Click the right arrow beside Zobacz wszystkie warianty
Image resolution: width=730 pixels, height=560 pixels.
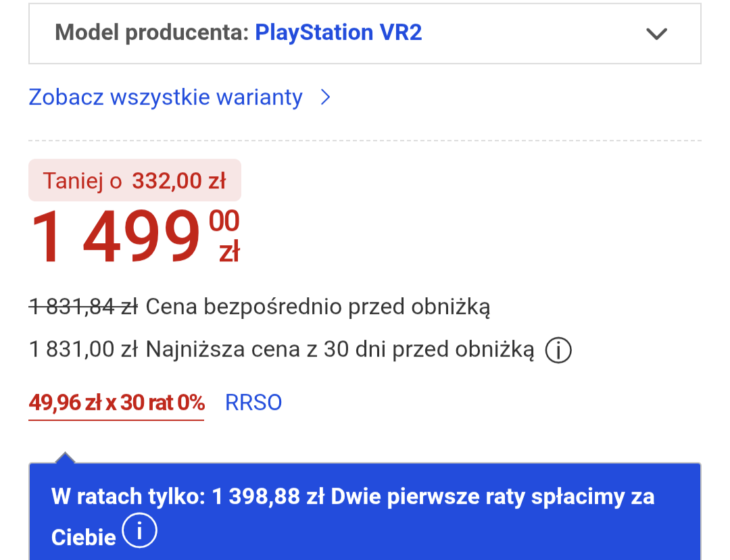[x=326, y=97]
